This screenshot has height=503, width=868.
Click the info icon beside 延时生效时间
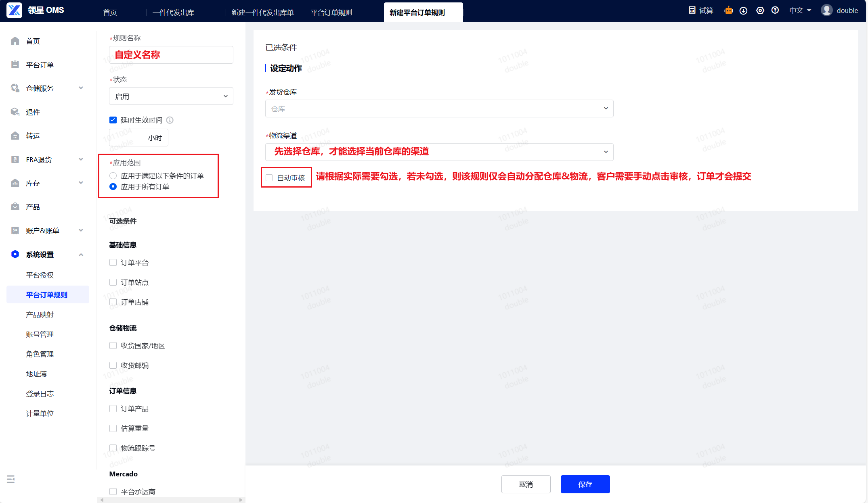170,120
